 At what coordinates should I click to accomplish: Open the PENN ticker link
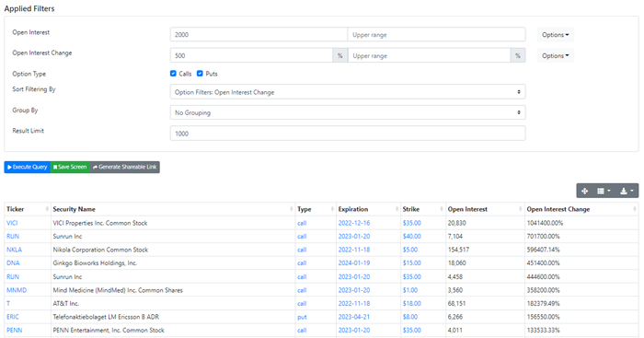pos(15,331)
